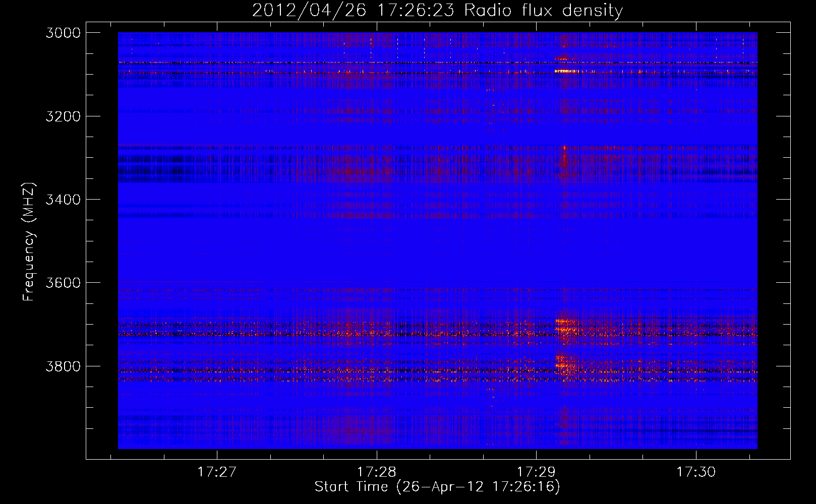This screenshot has width=816, height=504.
Task: Select the 3200 frequency axis label
Action: [x=63, y=116]
